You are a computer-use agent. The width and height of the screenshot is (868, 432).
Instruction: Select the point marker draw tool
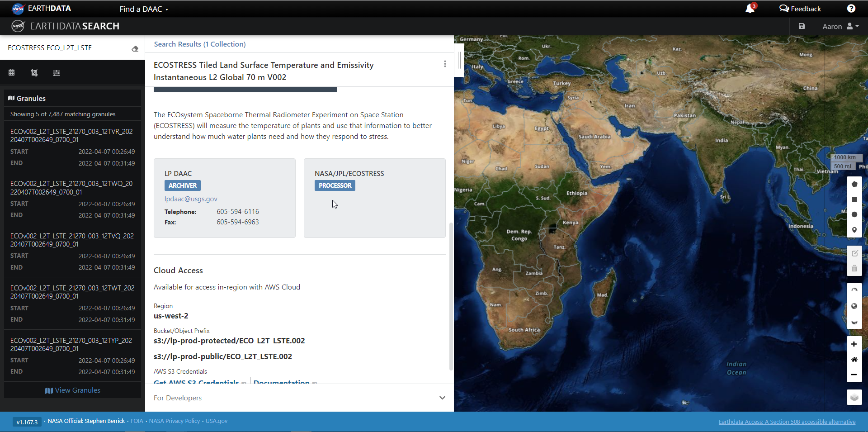click(854, 230)
